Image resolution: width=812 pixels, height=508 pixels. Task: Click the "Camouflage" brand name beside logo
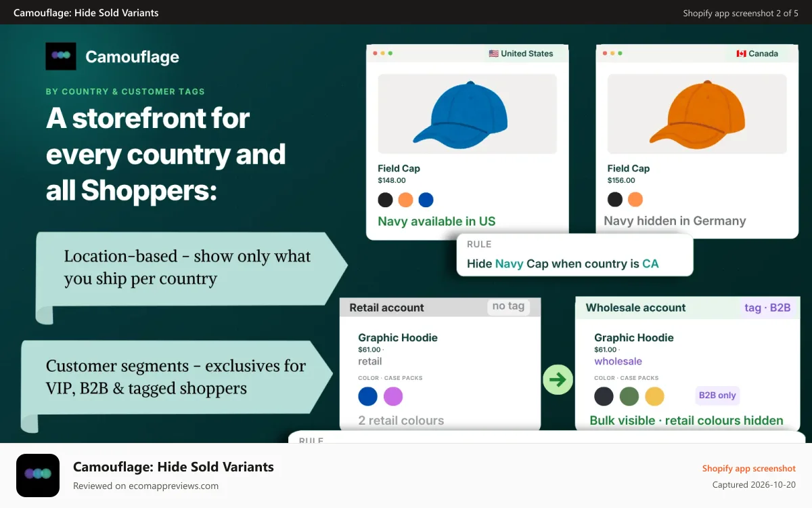[x=132, y=57]
